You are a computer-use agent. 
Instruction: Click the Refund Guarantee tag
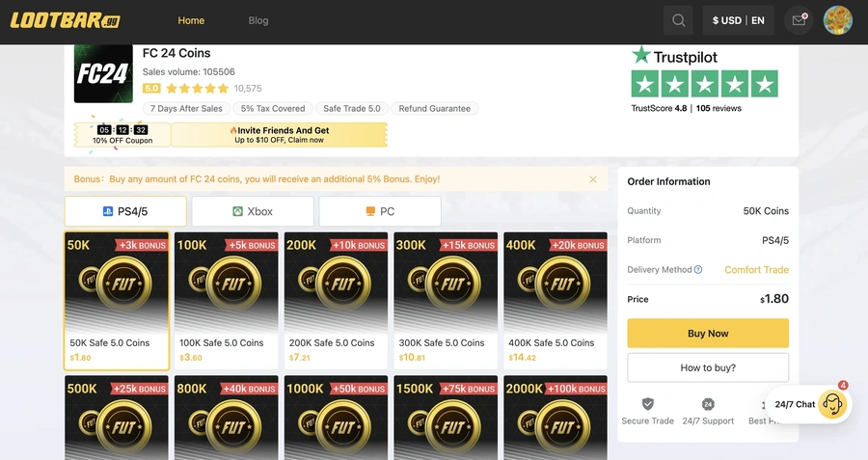[435, 109]
